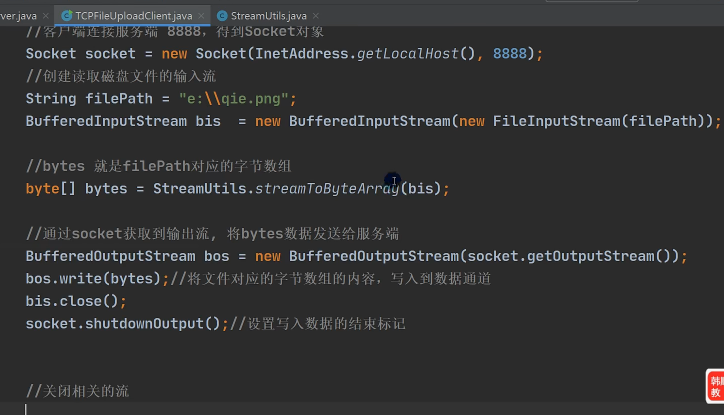Click the streamToByteArray method call

(x=327, y=189)
